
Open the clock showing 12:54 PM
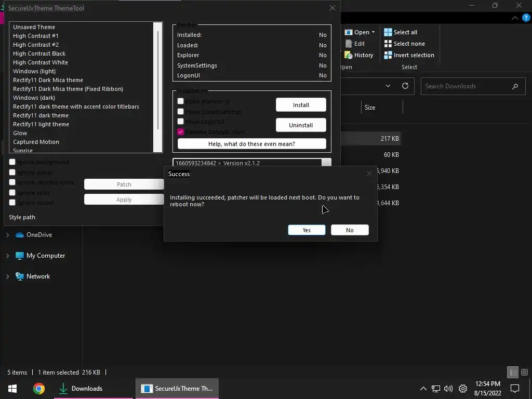coord(487,389)
